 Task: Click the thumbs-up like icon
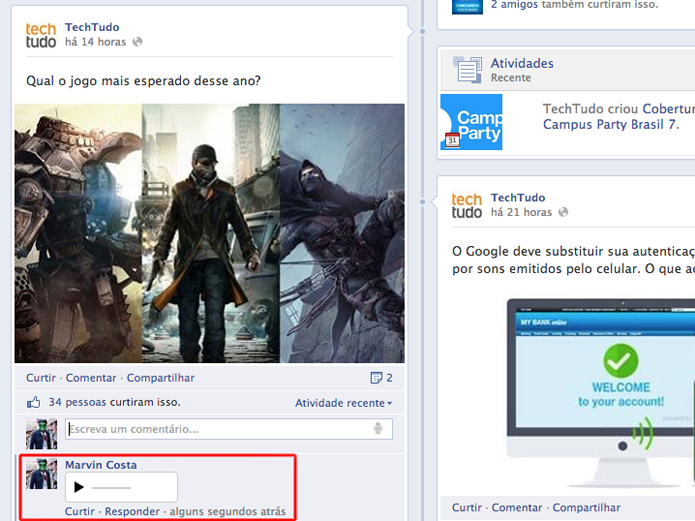click(34, 402)
